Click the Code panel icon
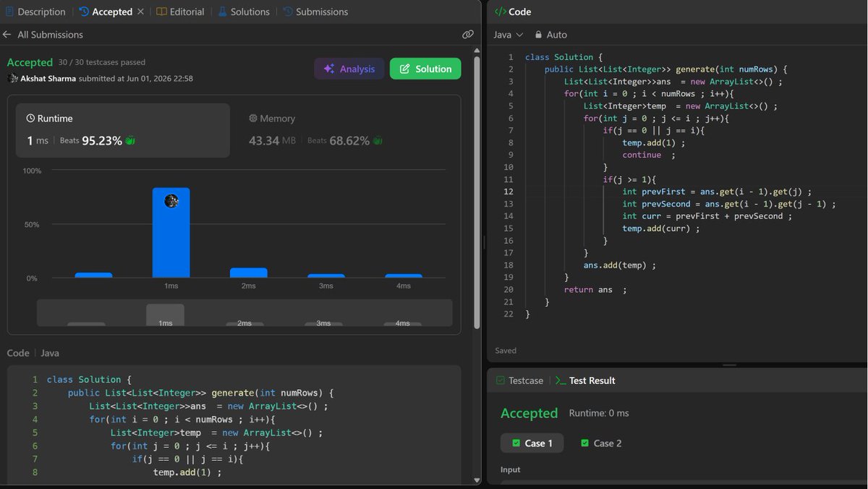 tap(501, 12)
